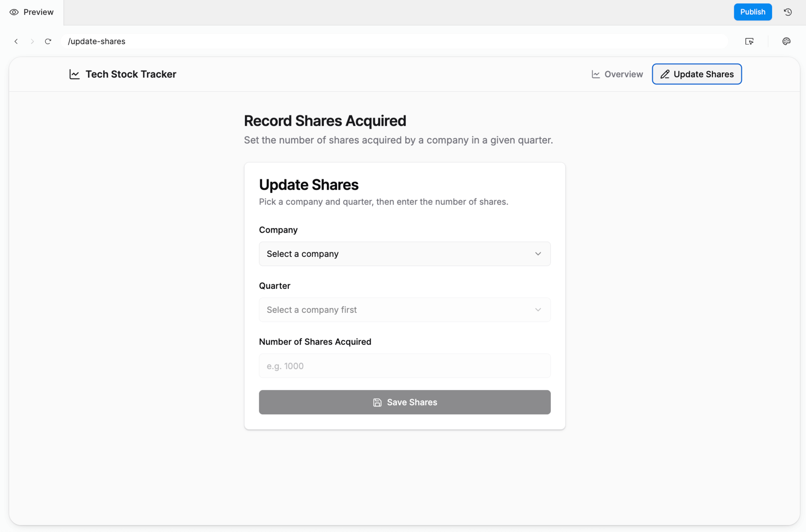806x532 pixels.
Task: Click the browser forward arrow
Action: coord(32,41)
